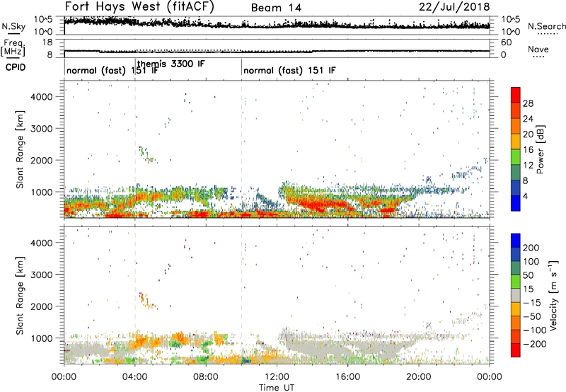566x392 pixels.
Task: Select the '28' value on Power colorbar
Action: (528, 103)
